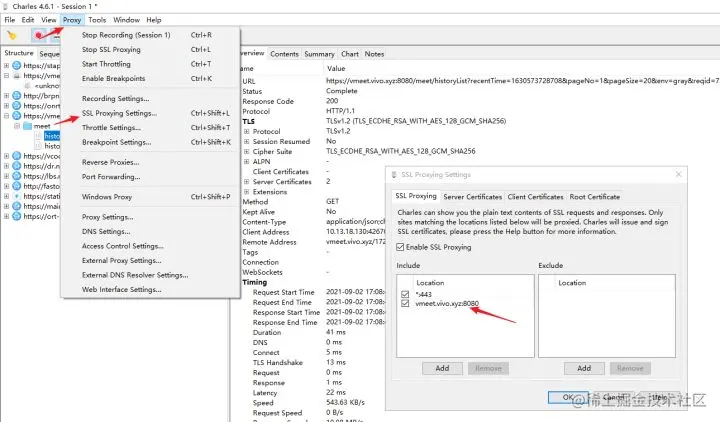Open the Server Certificates dialog tab
The height and width of the screenshot is (422, 720).
click(472, 197)
